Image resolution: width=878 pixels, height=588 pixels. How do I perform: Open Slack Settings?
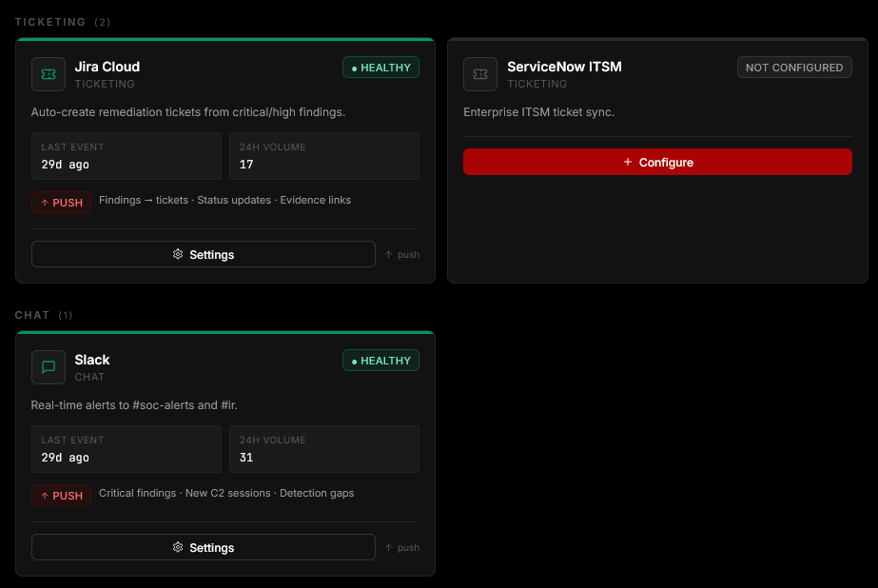point(204,547)
